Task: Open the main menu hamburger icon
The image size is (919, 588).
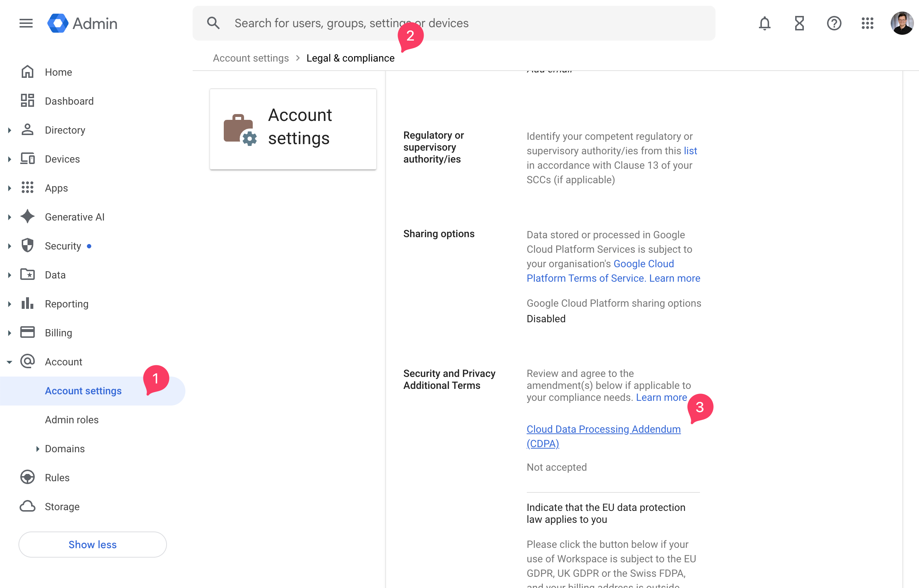Action: coord(26,23)
